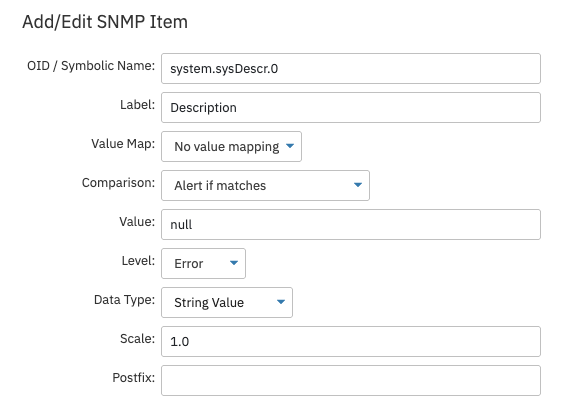The image size is (572, 410).
Task: Focus the empty Postfix input field
Action: 351,381
